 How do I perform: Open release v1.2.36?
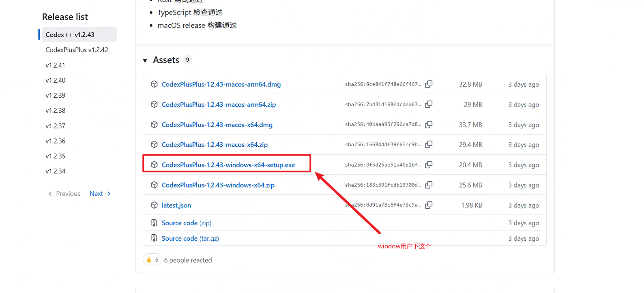click(55, 141)
